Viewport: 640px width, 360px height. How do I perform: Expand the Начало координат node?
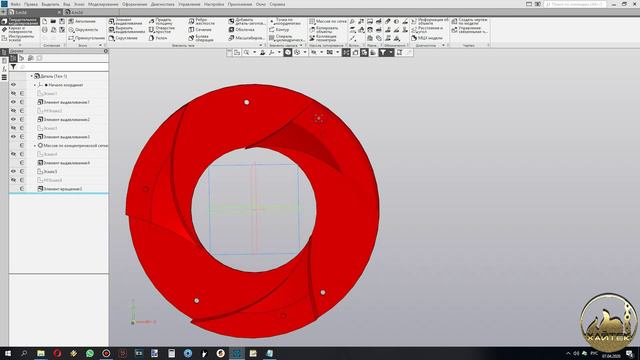35,85
